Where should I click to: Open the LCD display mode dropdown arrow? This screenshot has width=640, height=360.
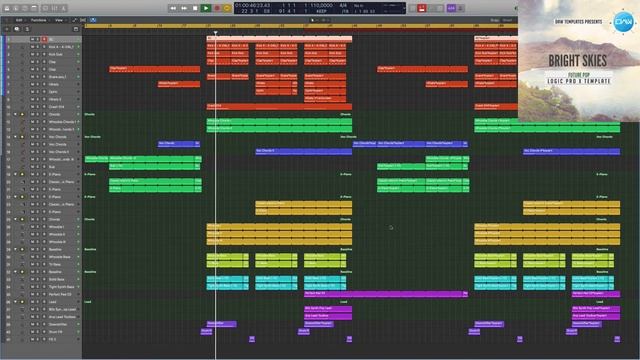point(403,8)
